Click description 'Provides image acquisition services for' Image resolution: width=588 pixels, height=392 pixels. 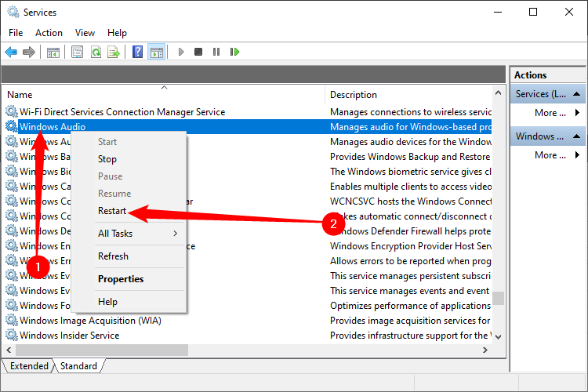coord(410,321)
